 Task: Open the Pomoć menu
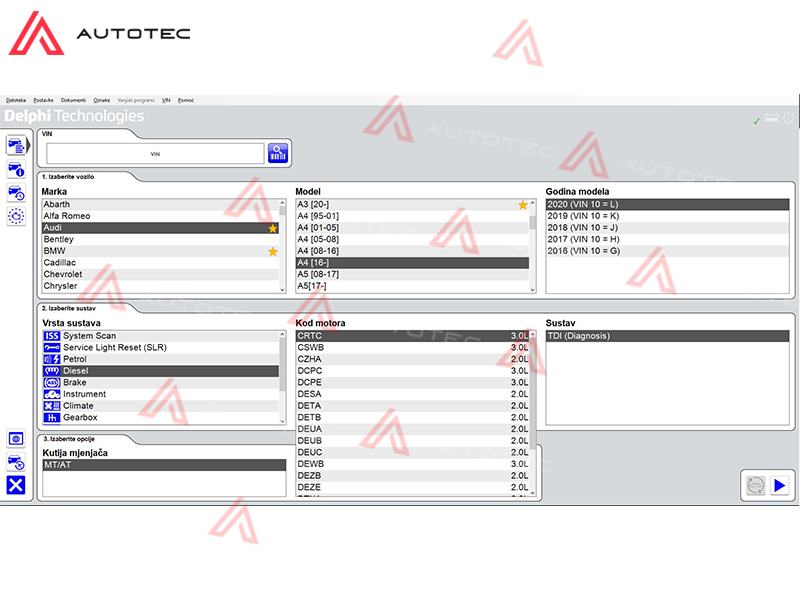point(186,100)
